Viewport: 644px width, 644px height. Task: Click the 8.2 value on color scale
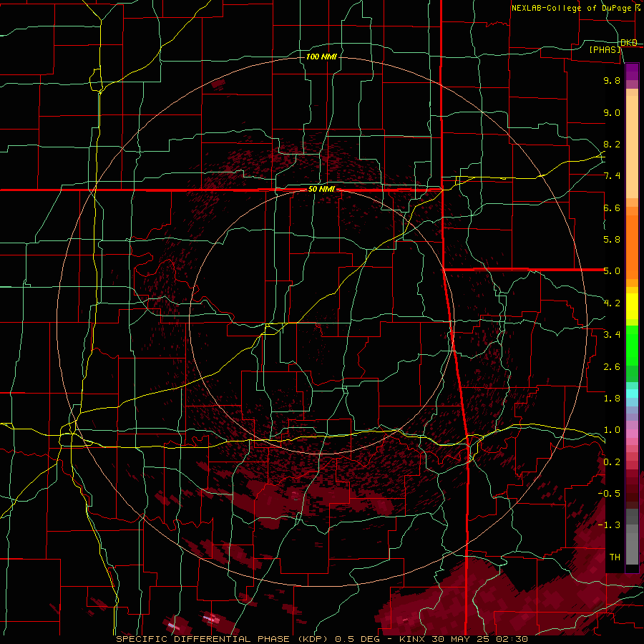coord(612,144)
